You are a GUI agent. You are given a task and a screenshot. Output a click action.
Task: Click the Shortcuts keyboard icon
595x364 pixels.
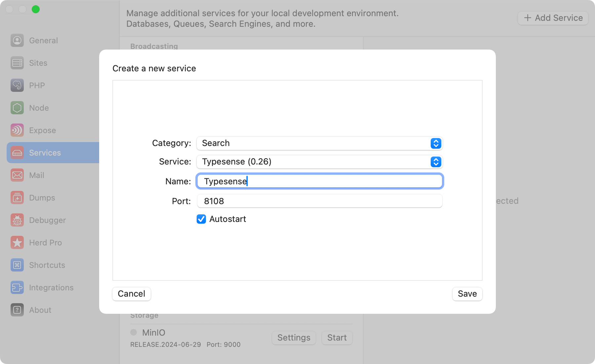pyautogui.click(x=17, y=265)
